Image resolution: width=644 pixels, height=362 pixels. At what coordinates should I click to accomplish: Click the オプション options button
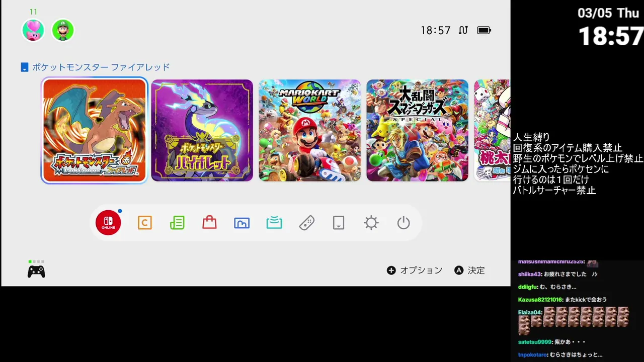tap(415, 270)
